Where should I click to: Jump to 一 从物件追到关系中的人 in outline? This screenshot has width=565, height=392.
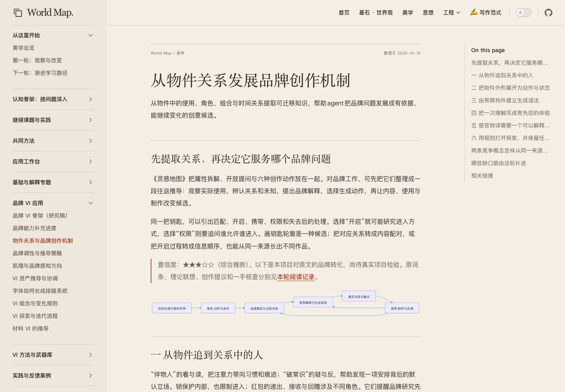point(502,75)
